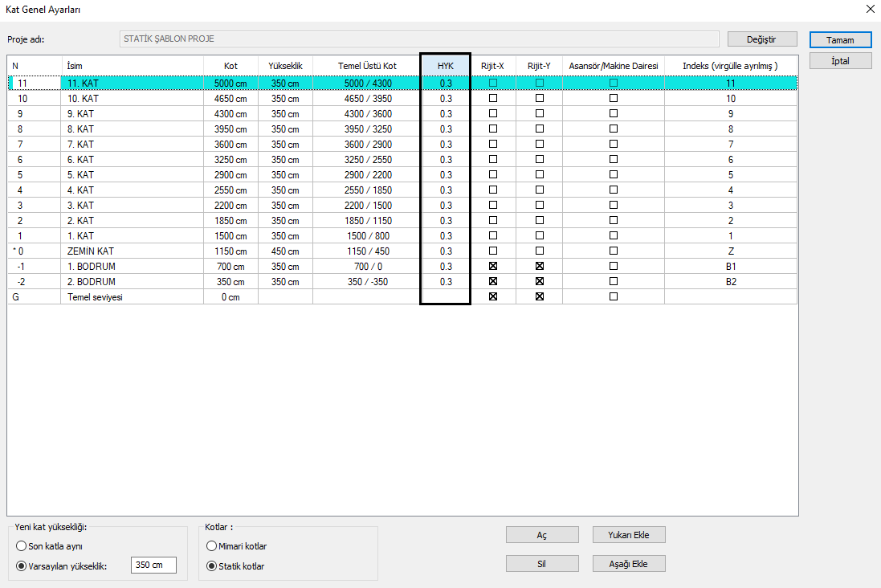Click the default height 350 cm field
The height and width of the screenshot is (588, 881).
(153, 566)
